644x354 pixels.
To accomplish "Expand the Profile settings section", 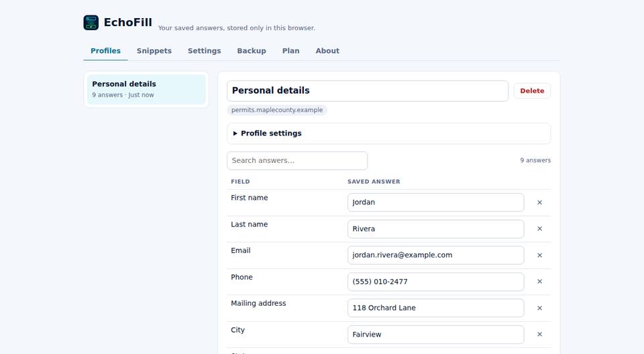I will pyautogui.click(x=388, y=133).
